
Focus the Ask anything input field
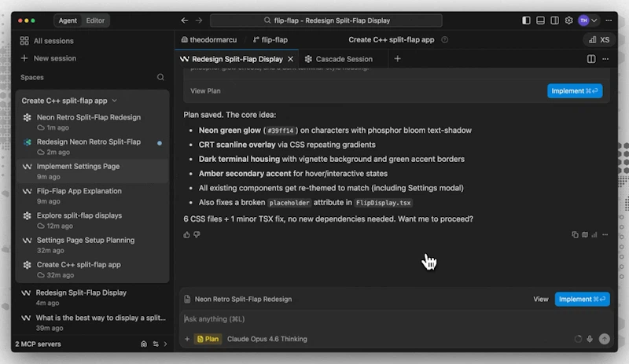[396, 319]
